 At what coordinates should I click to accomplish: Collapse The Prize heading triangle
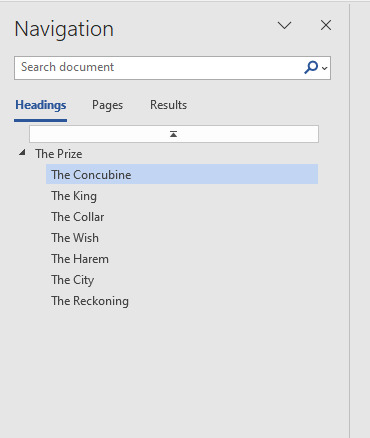coord(22,153)
